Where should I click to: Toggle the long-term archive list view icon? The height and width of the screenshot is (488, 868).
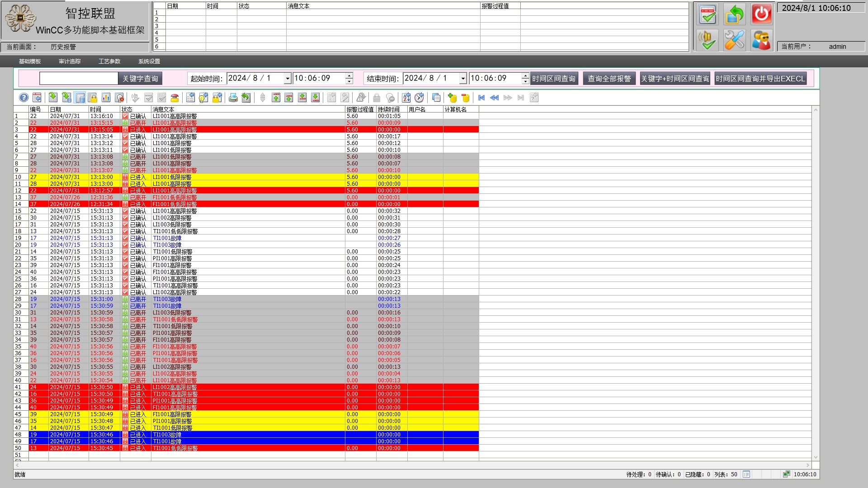pyautogui.click(x=80, y=98)
